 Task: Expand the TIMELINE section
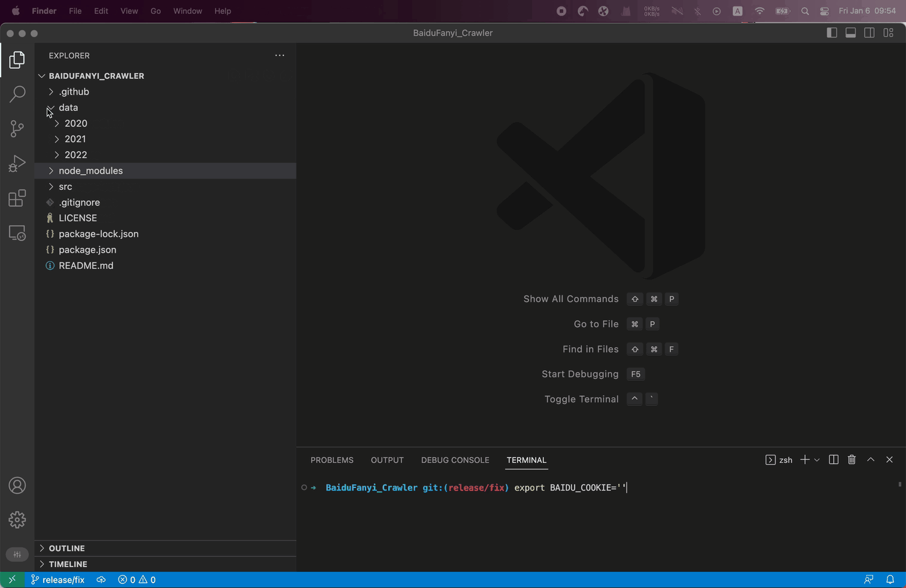pyautogui.click(x=165, y=564)
